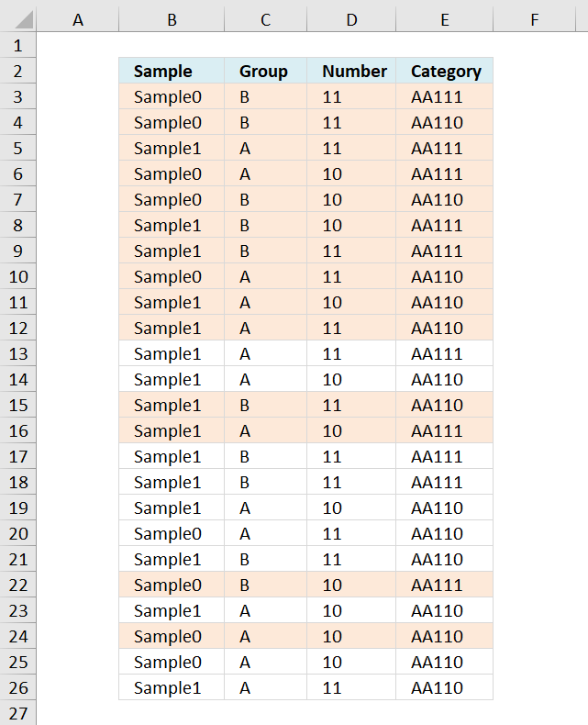Select column D header
This screenshot has width=588, height=725.
coord(351,19)
